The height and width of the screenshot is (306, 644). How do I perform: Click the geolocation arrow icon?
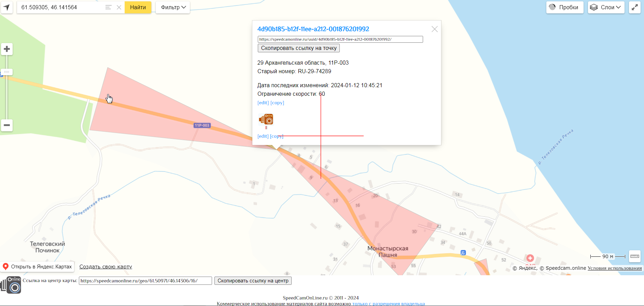click(6, 7)
